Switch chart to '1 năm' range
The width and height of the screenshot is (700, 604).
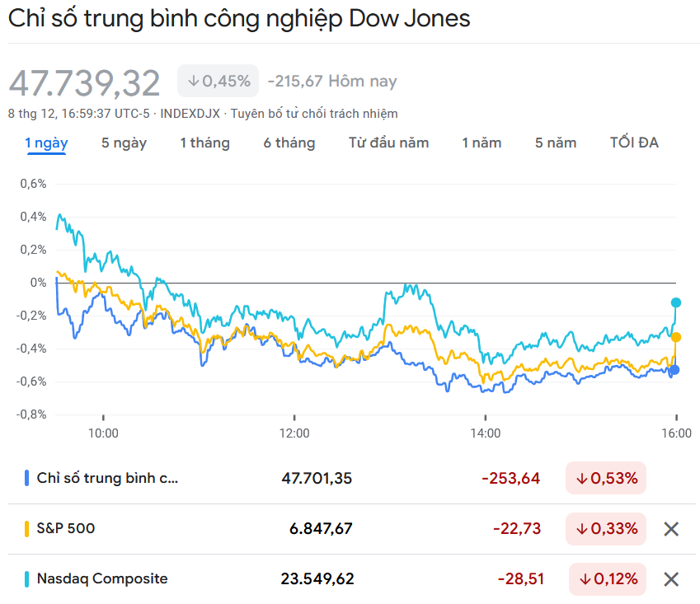click(482, 143)
